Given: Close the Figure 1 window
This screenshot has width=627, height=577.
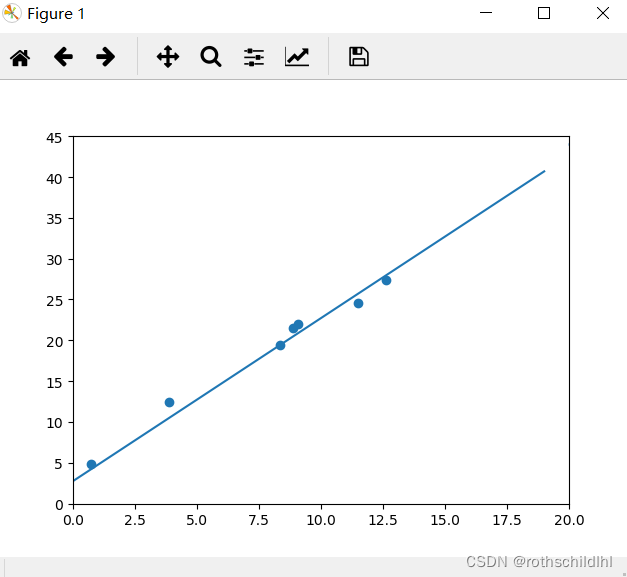Looking at the screenshot, I should pos(603,13).
